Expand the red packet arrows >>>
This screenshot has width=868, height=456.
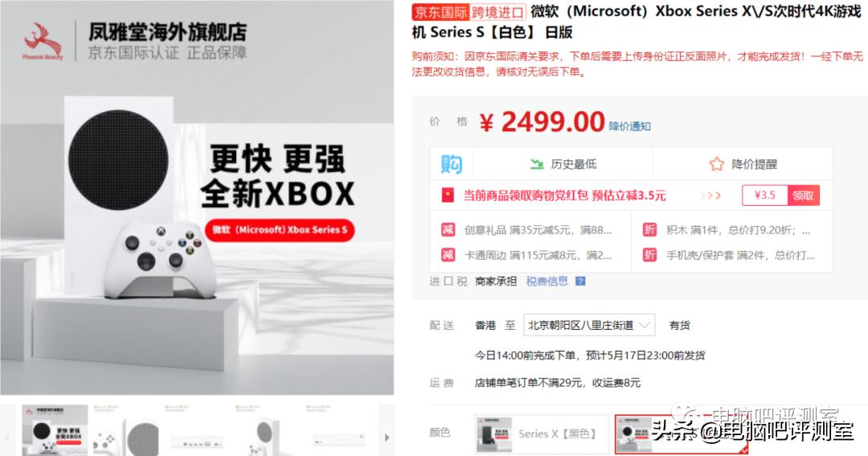click(x=710, y=195)
